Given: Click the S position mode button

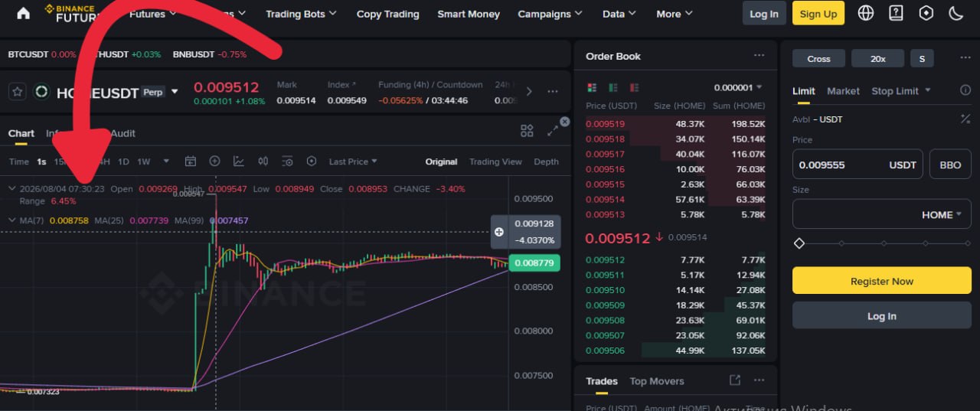Looking at the screenshot, I should [x=922, y=58].
